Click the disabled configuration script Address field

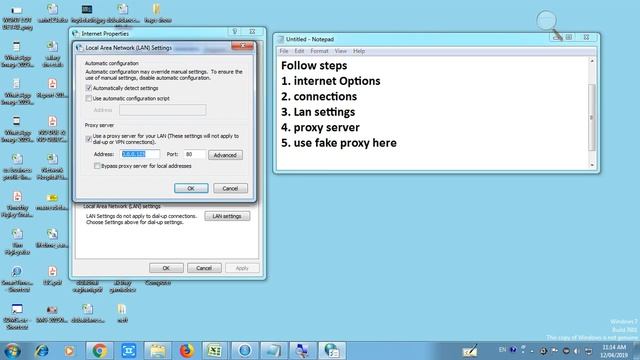coord(162,110)
